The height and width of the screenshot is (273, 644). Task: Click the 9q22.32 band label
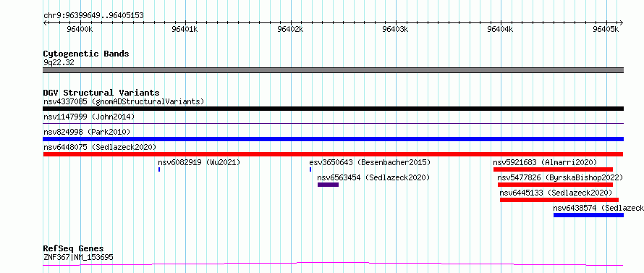tap(59, 63)
